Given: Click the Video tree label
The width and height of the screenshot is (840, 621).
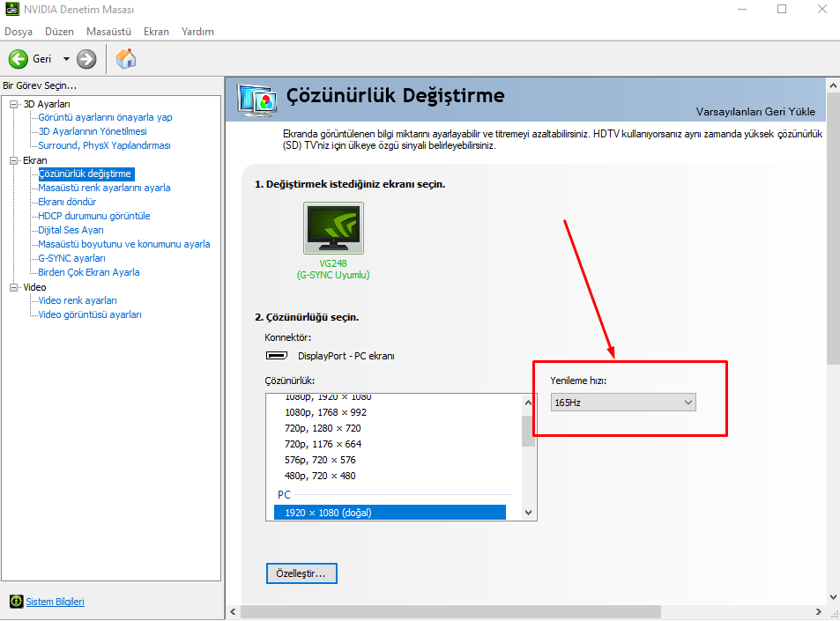Looking at the screenshot, I should point(34,287).
